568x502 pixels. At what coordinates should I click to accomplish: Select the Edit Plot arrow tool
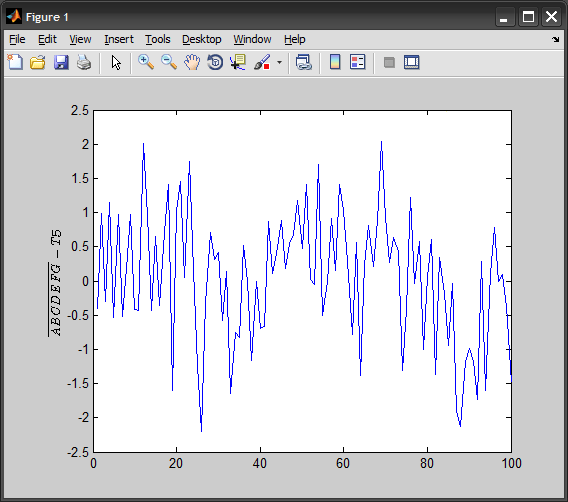point(116,62)
